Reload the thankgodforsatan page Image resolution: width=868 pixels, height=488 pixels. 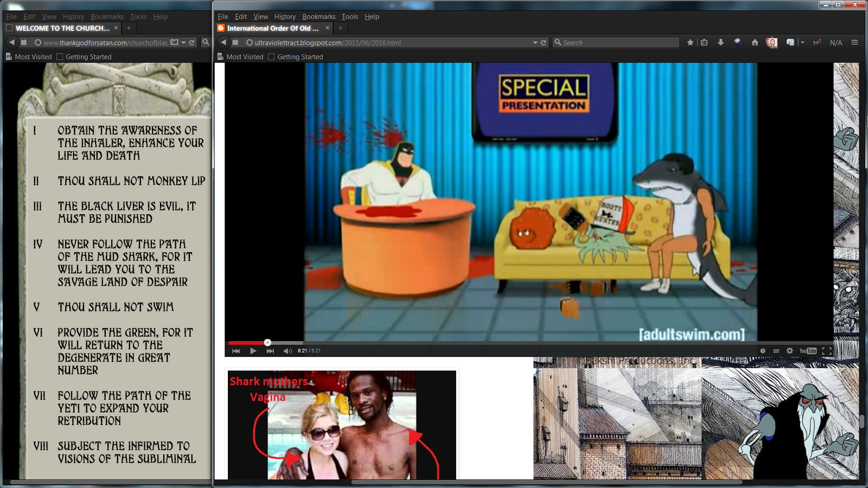pyautogui.click(x=192, y=42)
